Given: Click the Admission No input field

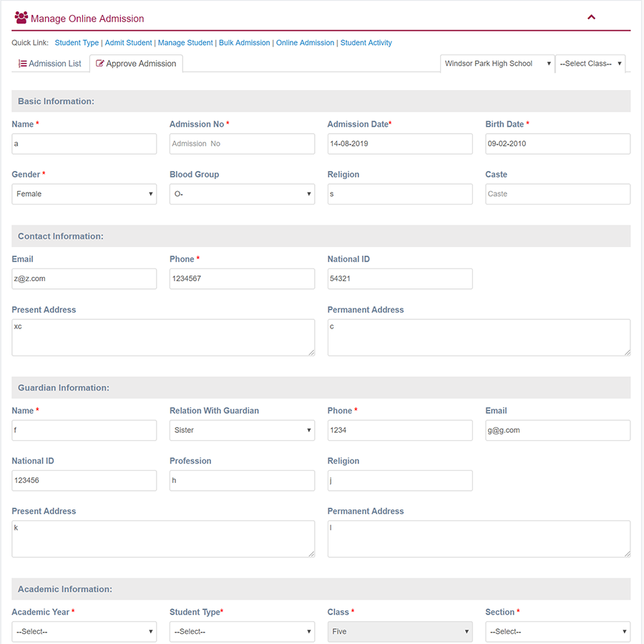Looking at the screenshot, I should [242, 144].
